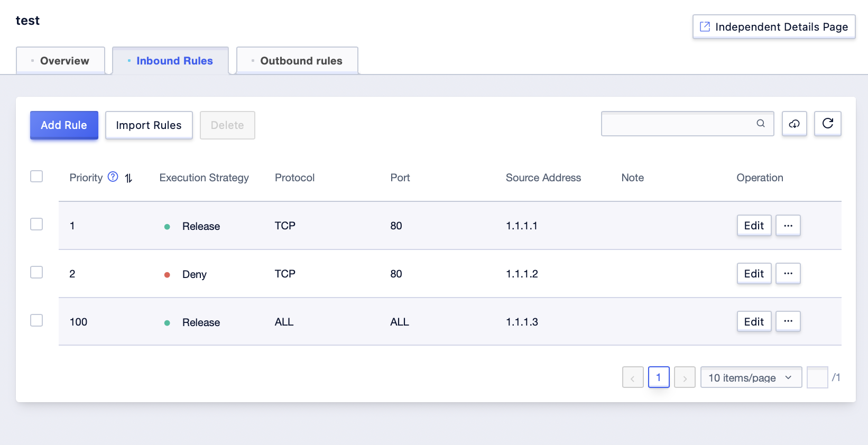868x445 pixels.
Task: Click the Delete button
Action: pyautogui.click(x=227, y=125)
